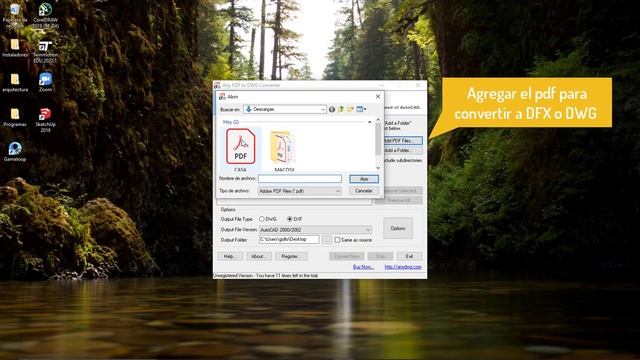The width and height of the screenshot is (640, 360).
Task: Go up one folder level in Abrir dialog
Action: tap(341, 109)
